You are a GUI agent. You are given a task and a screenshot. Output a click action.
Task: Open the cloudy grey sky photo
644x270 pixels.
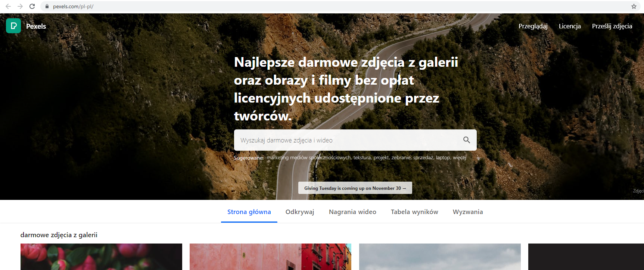(440, 257)
